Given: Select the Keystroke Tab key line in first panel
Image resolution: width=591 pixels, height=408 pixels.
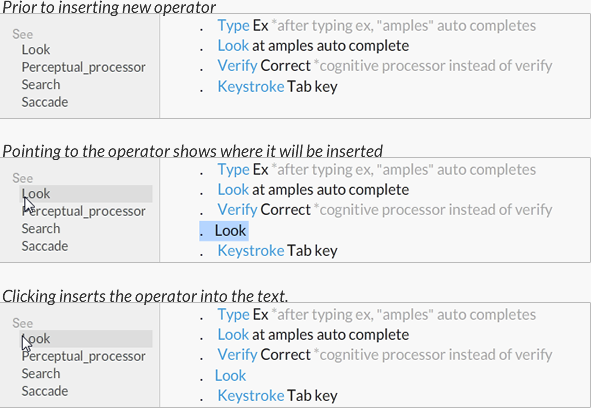Looking at the screenshot, I should [277, 87].
